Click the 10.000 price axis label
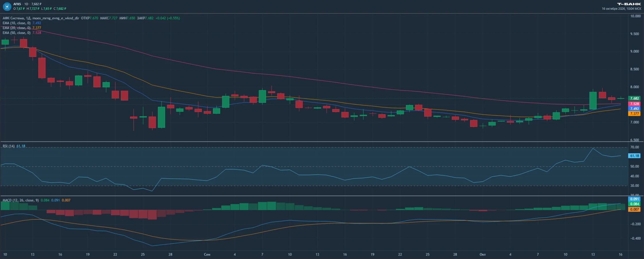The image size is (644, 259). (635, 16)
